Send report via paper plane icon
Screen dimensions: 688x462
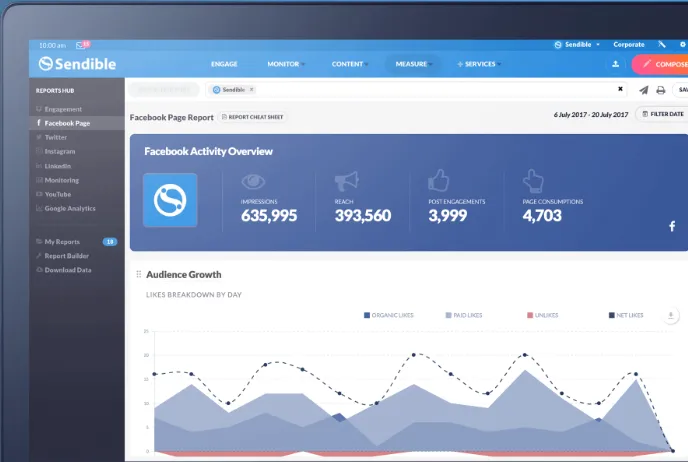click(644, 90)
